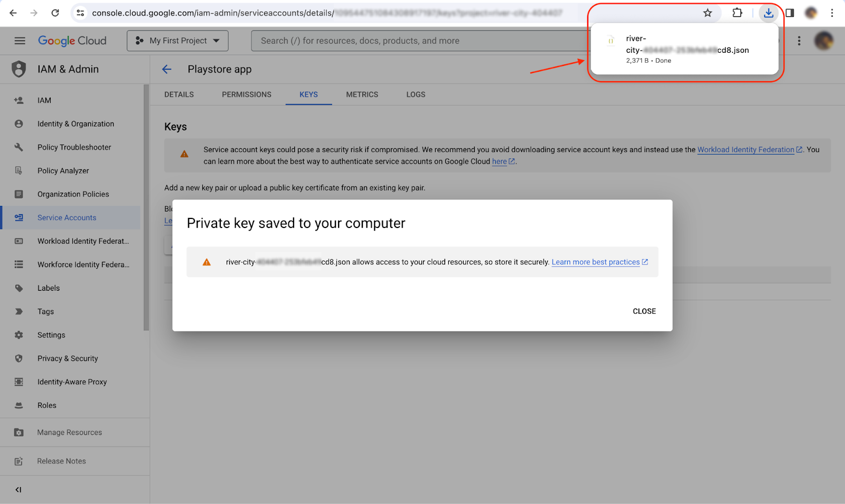This screenshot has width=845, height=504.
Task: Collapse the sidebar with the bottom chevron
Action: (18, 490)
